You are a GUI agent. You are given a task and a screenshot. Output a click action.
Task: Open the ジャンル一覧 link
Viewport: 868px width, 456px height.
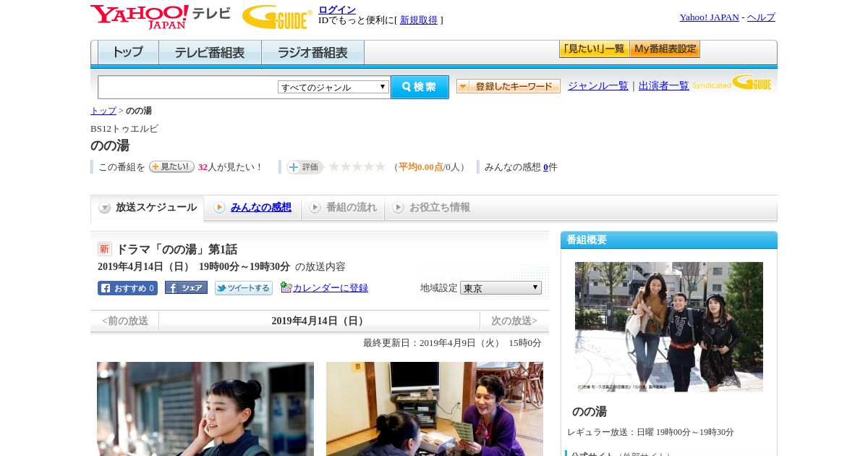click(598, 85)
